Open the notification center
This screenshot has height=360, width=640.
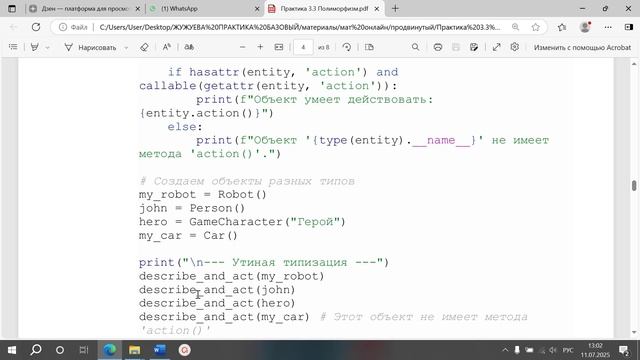[624, 350]
